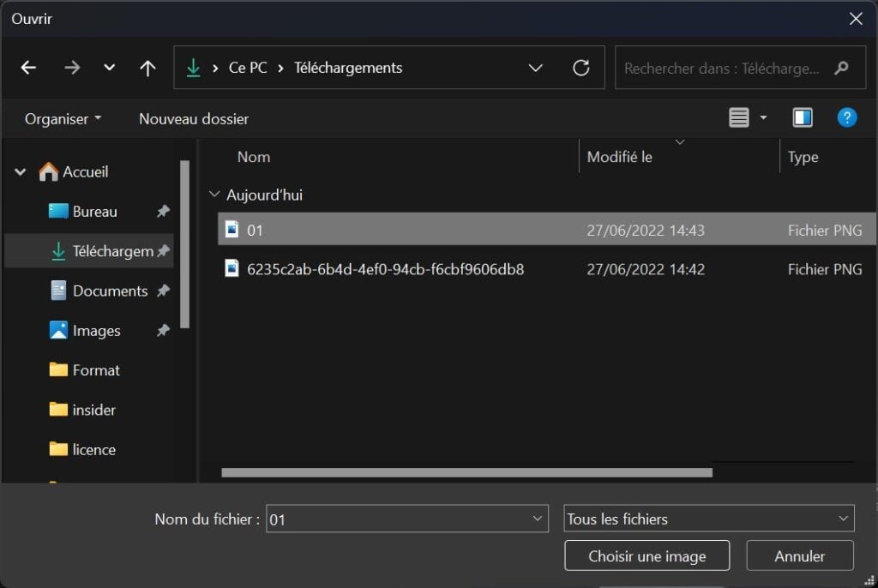Open Accueil in the sidebar
Image resolution: width=878 pixels, height=588 pixels.
pos(85,172)
